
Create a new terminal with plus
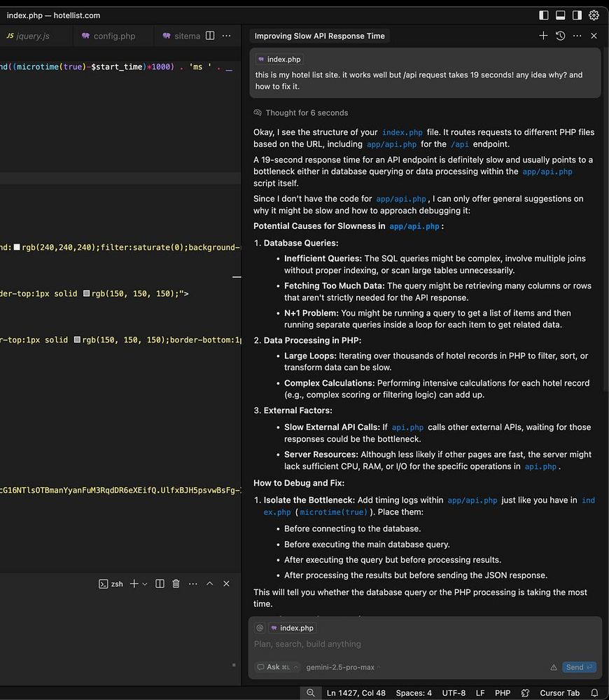tap(134, 584)
